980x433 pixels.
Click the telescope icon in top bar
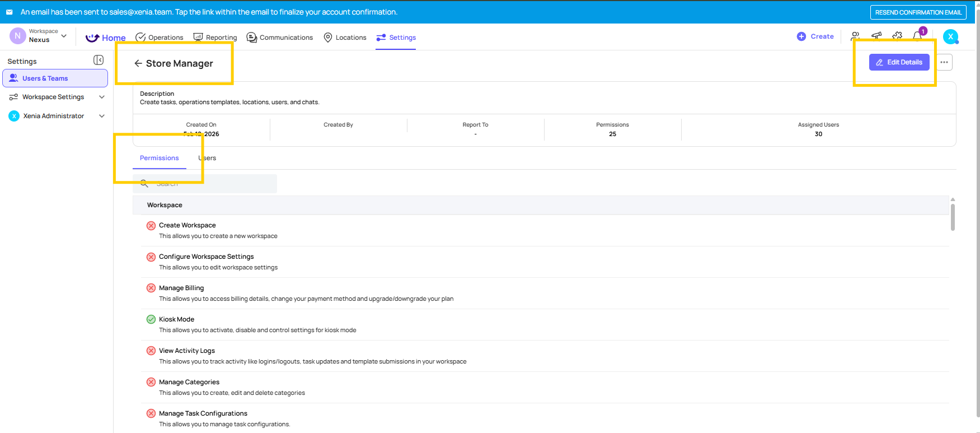[x=876, y=36]
